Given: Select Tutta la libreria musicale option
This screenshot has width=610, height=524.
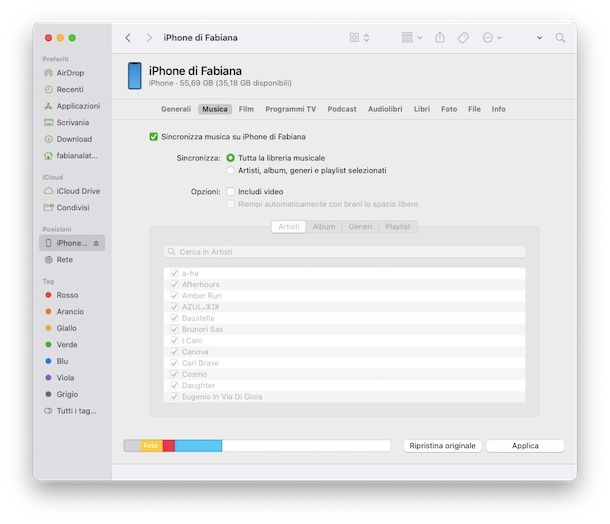Looking at the screenshot, I should tap(230, 158).
